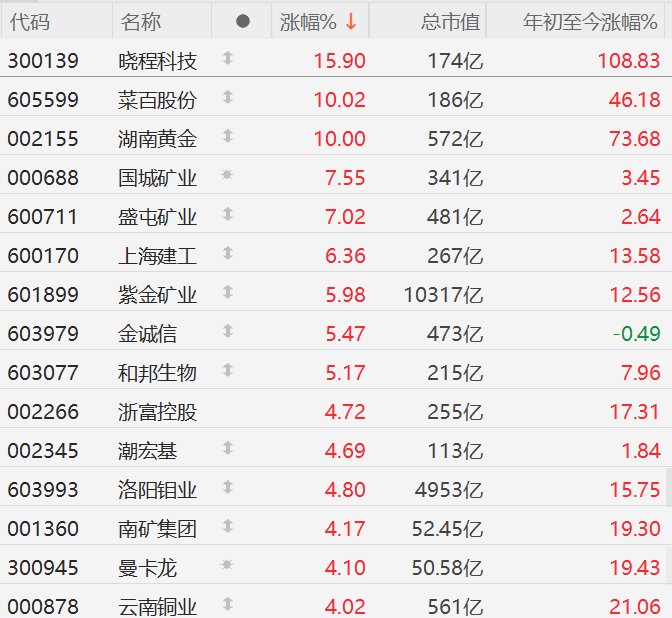
Task: Click the 73.68 year-to-date value
Action: click(635, 139)
